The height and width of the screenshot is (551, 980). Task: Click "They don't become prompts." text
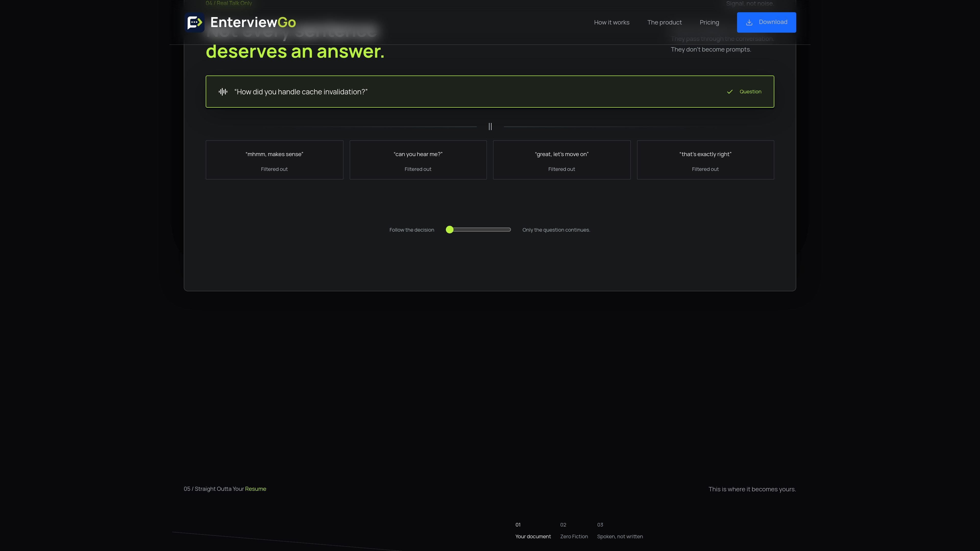711,49
